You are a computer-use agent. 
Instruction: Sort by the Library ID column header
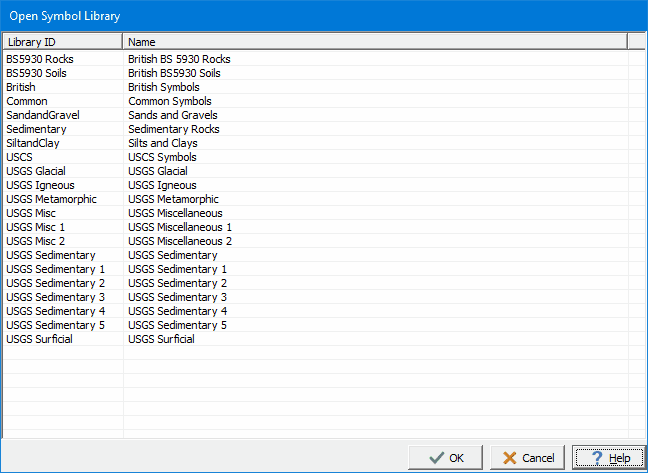pyautogui.click(x=62, y=42)
